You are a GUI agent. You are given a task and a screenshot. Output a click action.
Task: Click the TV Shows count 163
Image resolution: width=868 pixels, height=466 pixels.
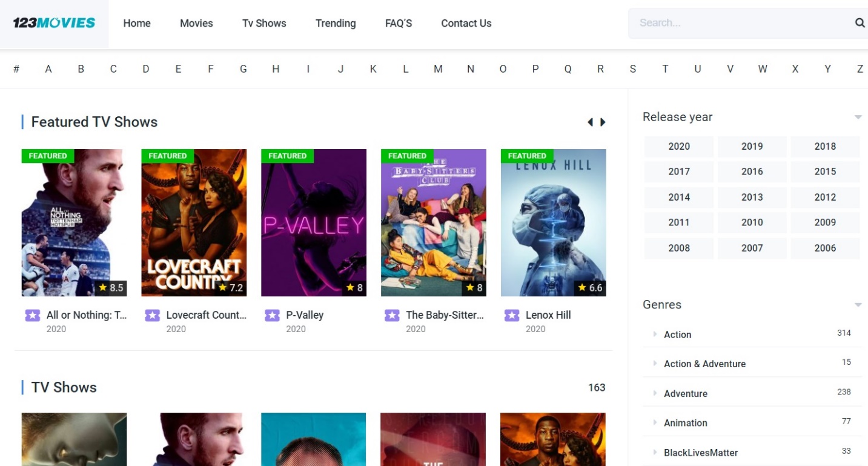coord(597,387)
